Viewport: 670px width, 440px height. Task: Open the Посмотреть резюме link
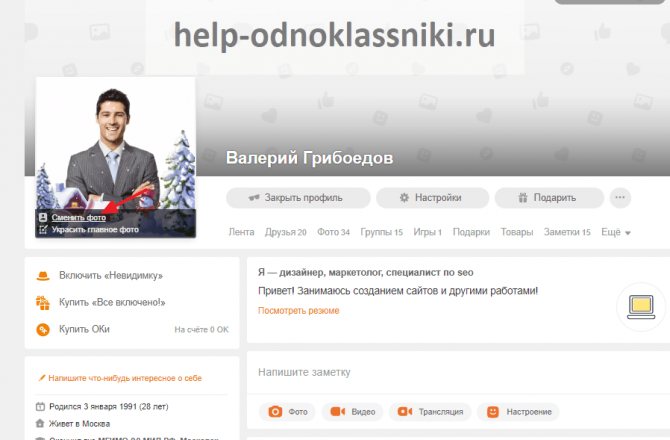coord(299,311)
